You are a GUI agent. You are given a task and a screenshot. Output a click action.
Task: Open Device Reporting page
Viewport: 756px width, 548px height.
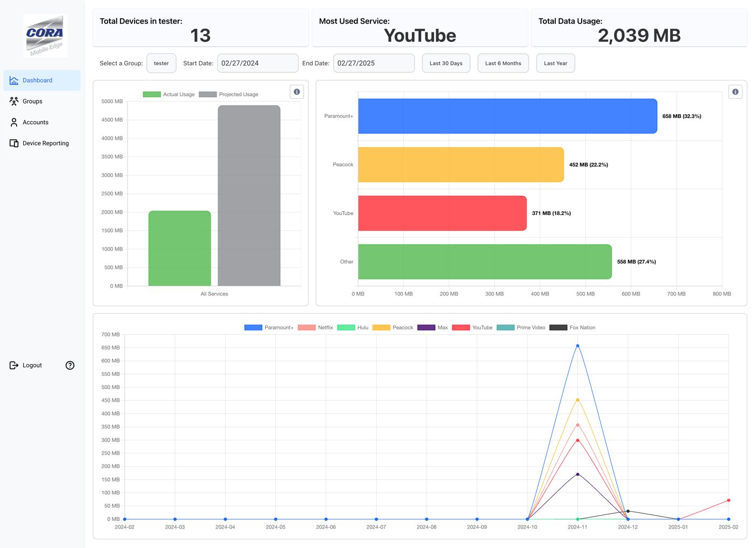(42, 144)
